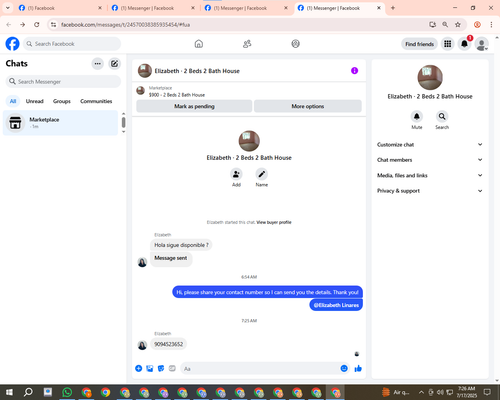Switch to the second Messenger browser tab
This screenshot has height=400, width=500.
pyautogui.click(x=153, y=8)
